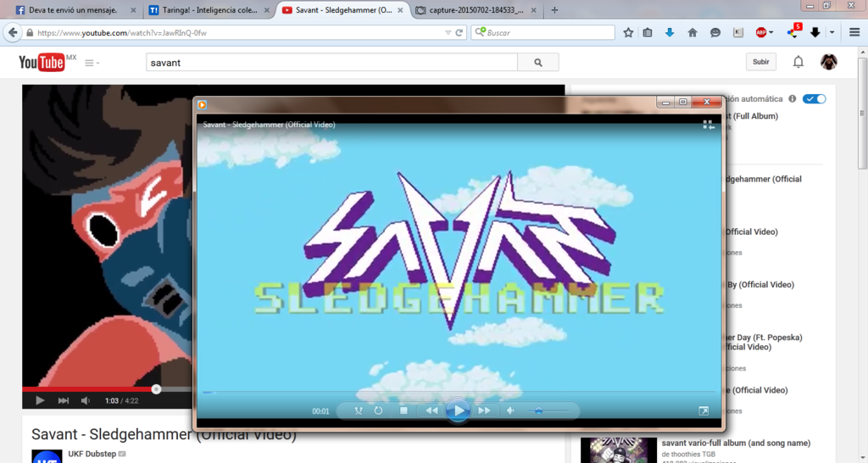868x463 pixels.
Task: Open savant vario-full album suggested video
Action: 736,443
